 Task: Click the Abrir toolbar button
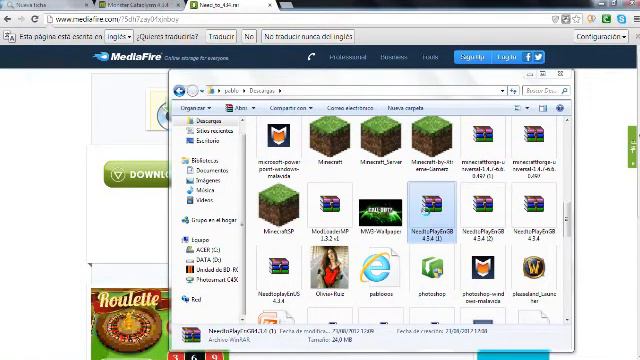tap(236, 108)
